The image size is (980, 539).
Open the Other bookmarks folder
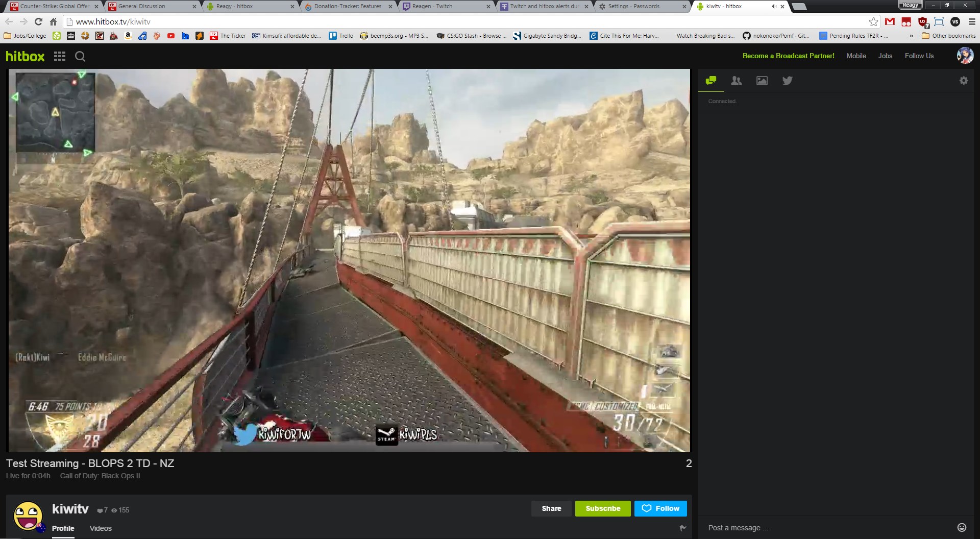[948, 36]
